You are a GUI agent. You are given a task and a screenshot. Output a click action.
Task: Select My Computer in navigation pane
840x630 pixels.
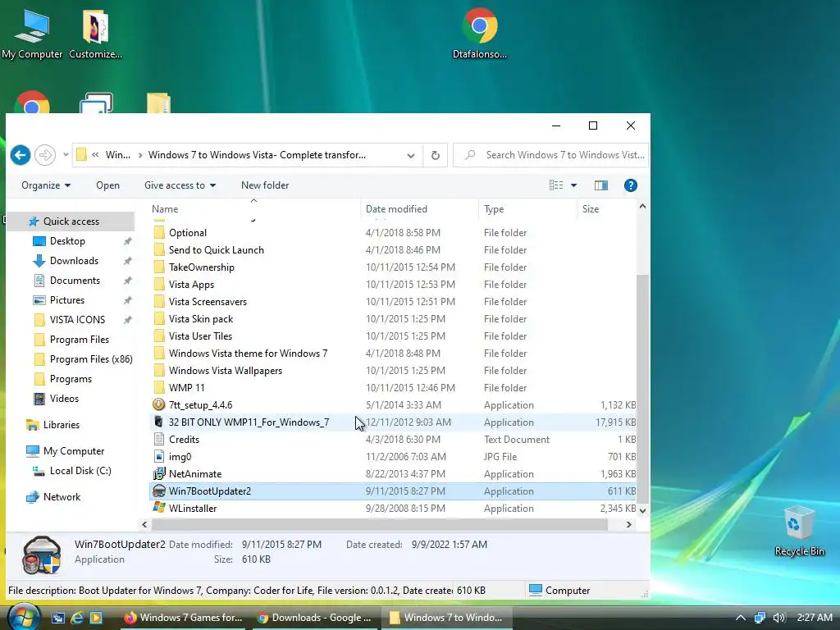(73, 451)
